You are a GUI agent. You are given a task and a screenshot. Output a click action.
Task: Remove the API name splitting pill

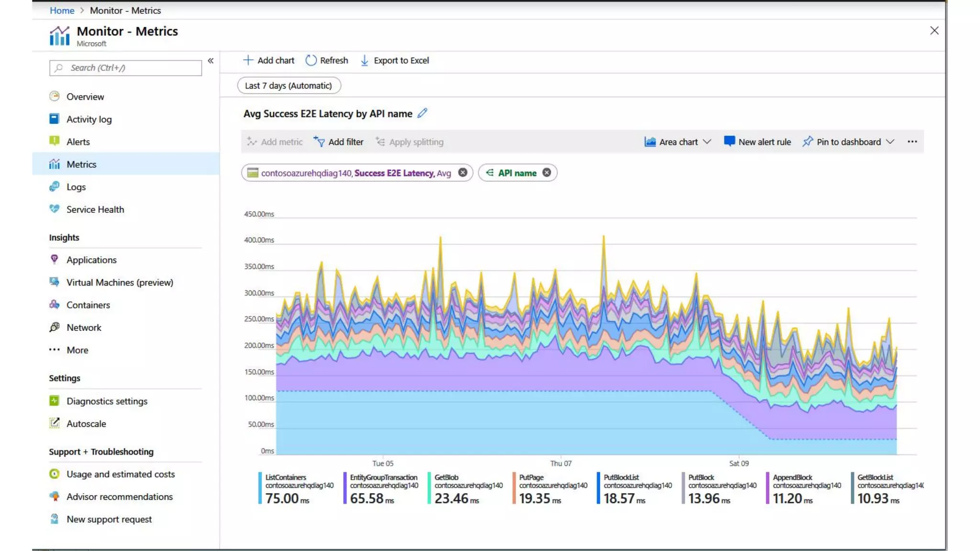click(x=546, y=173)
